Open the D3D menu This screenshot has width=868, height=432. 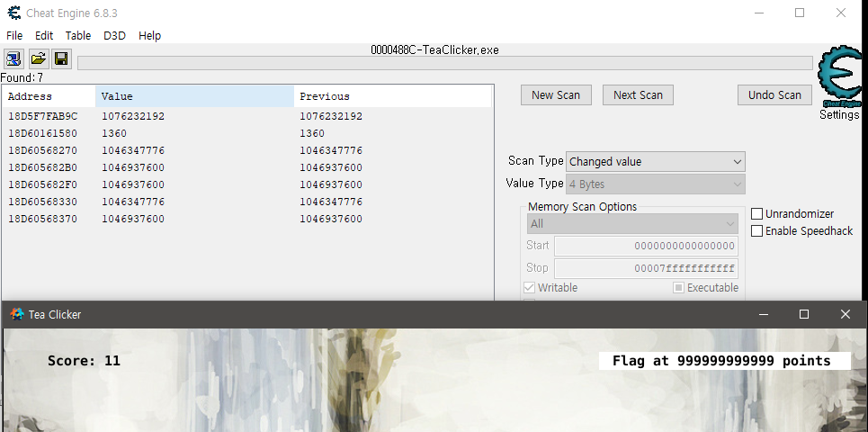114,35
